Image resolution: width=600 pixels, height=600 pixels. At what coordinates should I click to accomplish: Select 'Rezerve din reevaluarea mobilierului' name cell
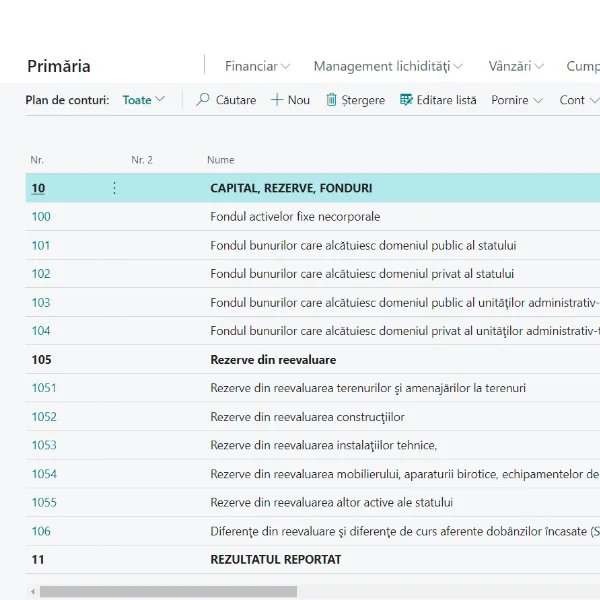[405, 474]
